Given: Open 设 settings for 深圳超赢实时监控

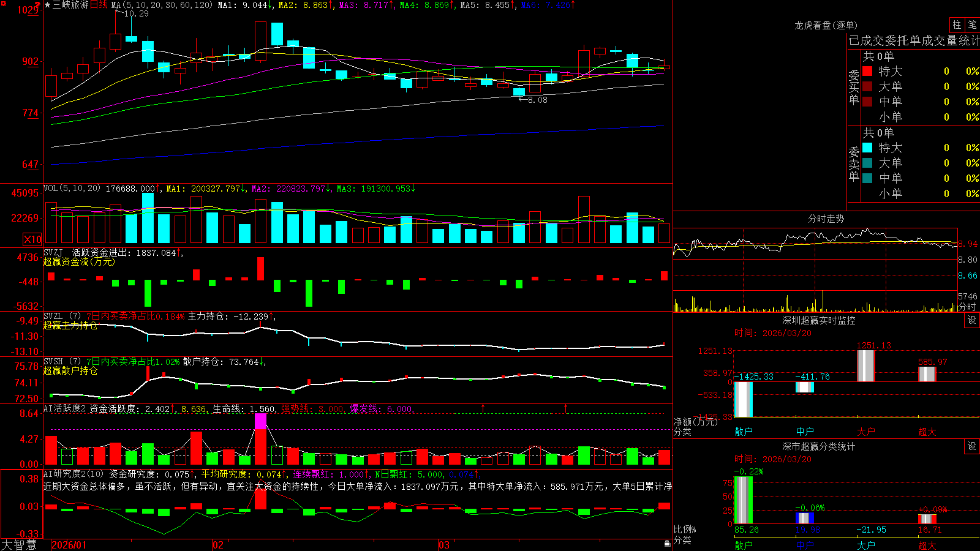Looking at the screenshot, I should tap(972, 320).
